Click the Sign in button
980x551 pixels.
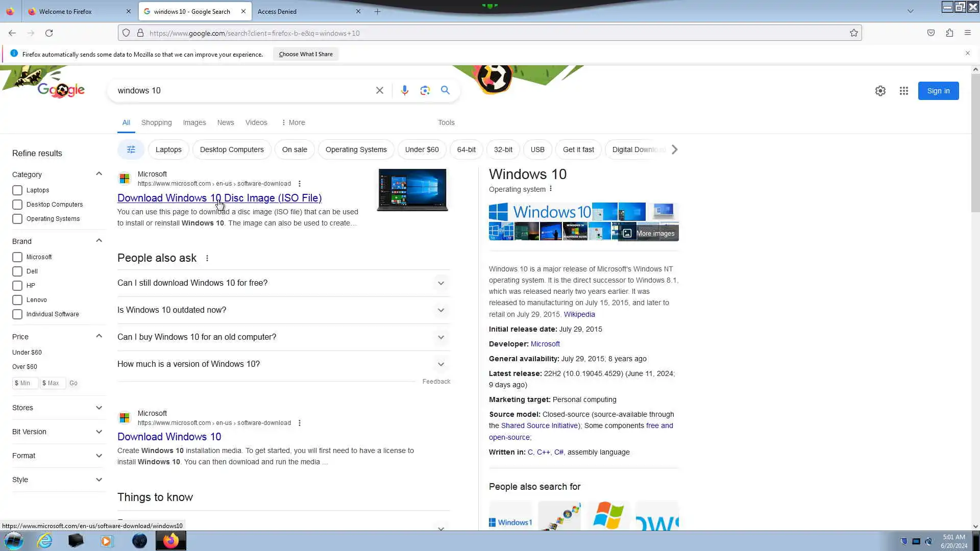pyautogui.click(x=938, y=91)
